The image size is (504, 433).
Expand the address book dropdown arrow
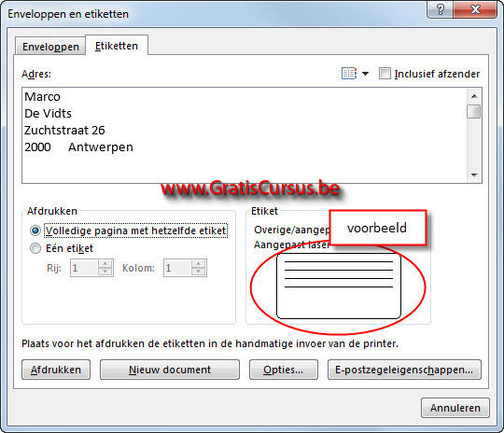[x=365, y=74]
